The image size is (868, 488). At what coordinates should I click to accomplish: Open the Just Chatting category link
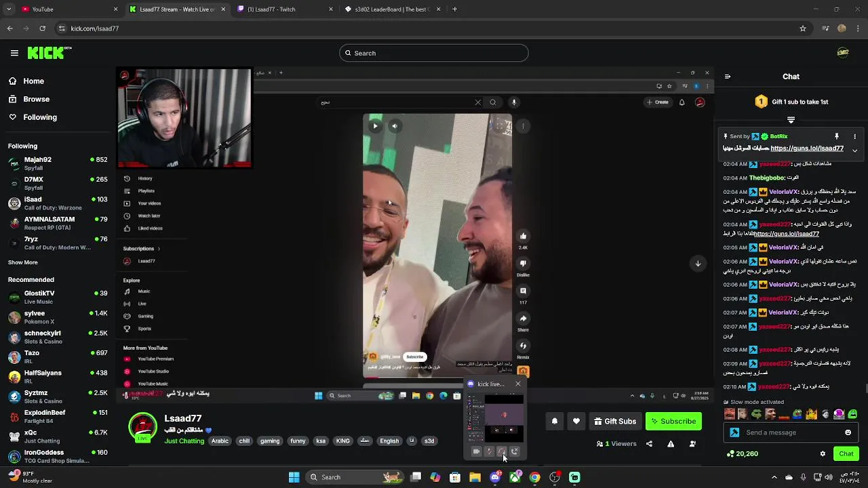(x=184, y=441)
